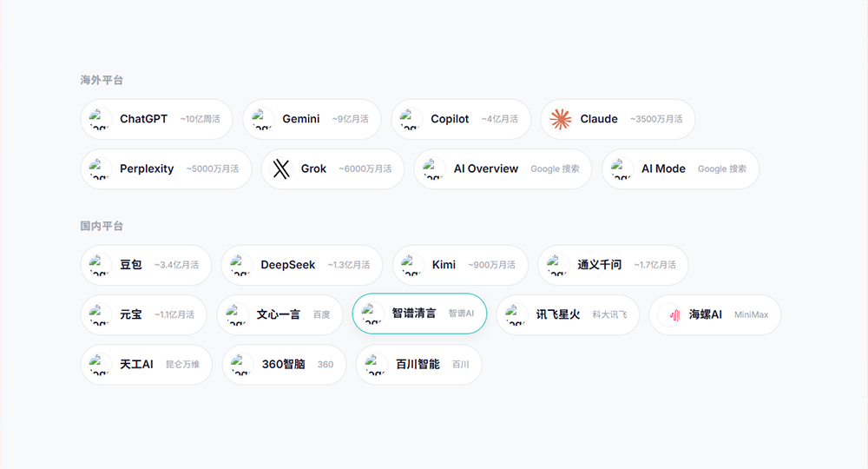Select the AI Overview chip
The height and width of the screenshot is (469, 868).
pos(503,168)
